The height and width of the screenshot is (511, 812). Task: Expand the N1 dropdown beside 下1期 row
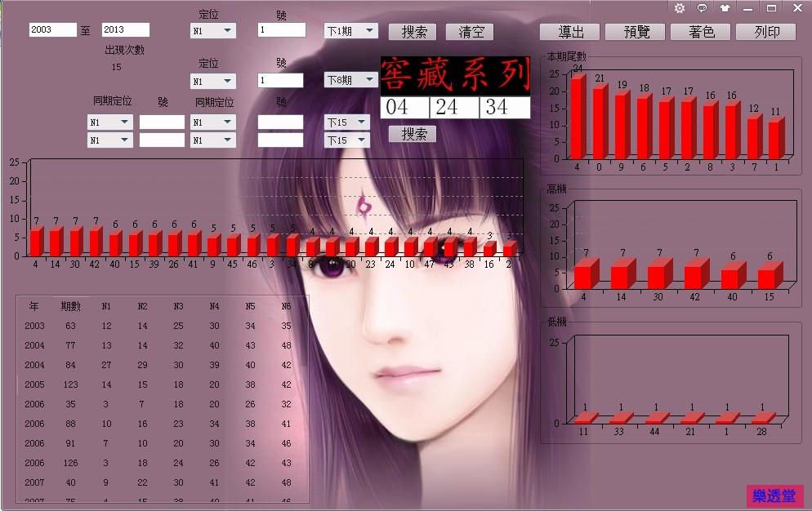tap(213, 31)
